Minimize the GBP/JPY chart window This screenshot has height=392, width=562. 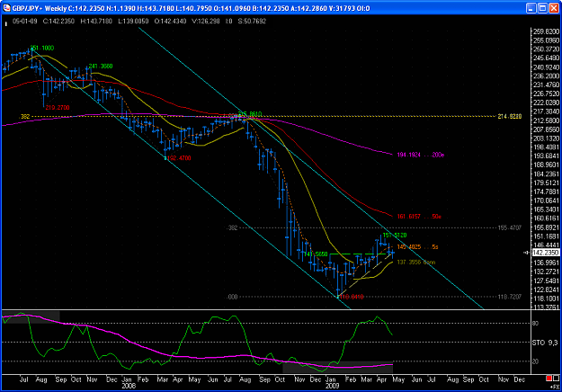[x=531, y=8]
